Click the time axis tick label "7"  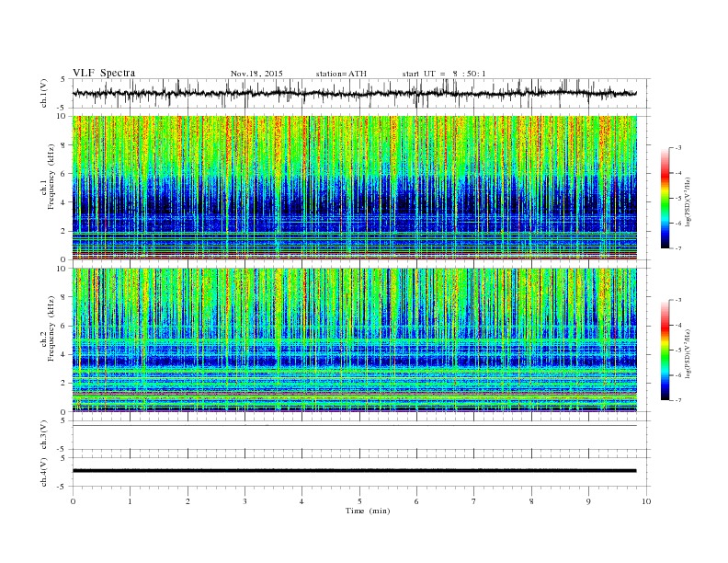point(474,501)
